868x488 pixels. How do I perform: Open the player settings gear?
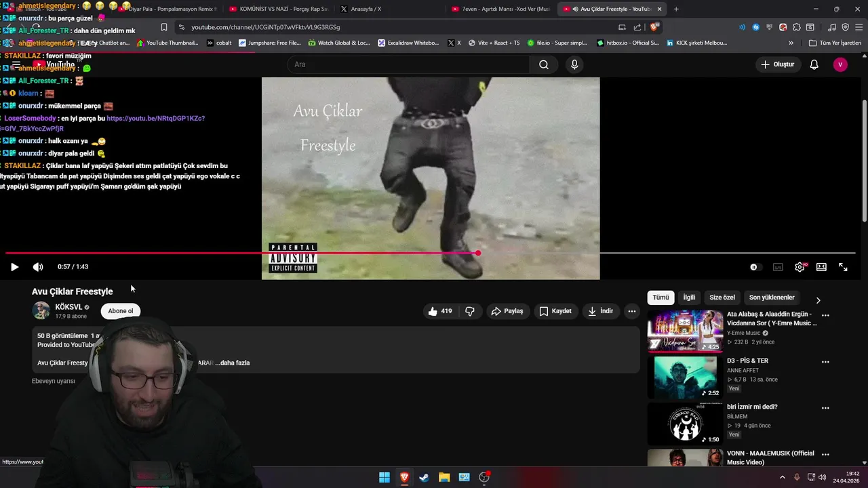pos(800,267)
